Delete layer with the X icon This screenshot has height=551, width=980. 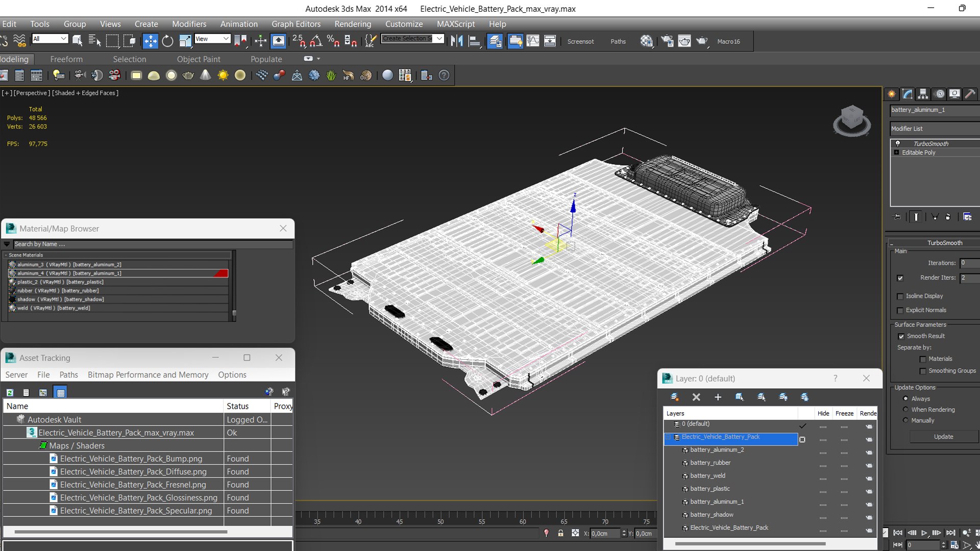696,397
